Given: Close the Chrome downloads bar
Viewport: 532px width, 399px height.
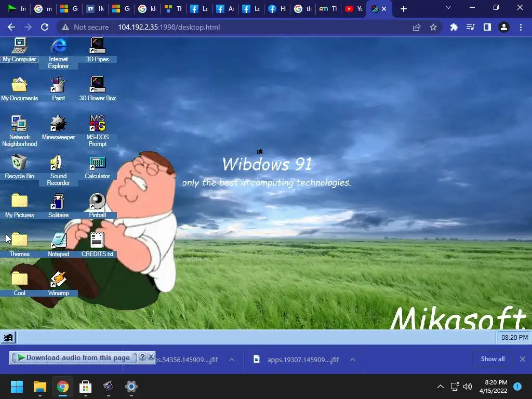Looking at the screenshot, I should [x=523, y=359].
